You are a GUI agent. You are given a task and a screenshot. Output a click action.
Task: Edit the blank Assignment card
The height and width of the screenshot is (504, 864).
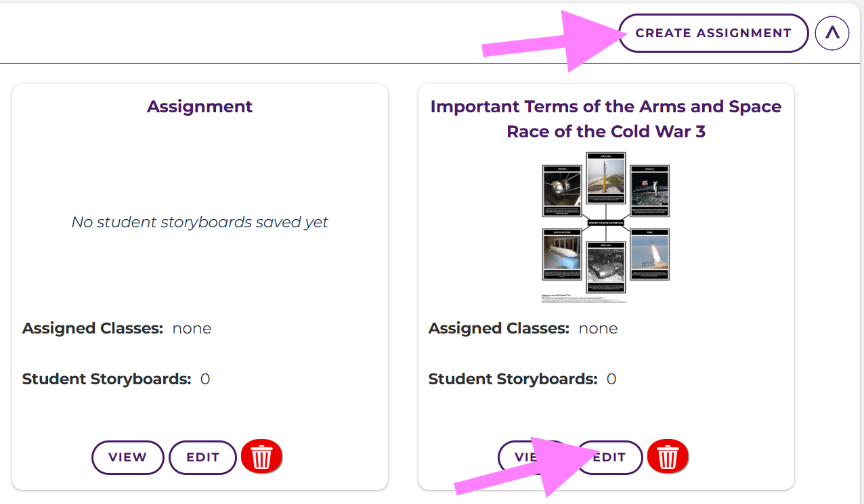(202, 457)
